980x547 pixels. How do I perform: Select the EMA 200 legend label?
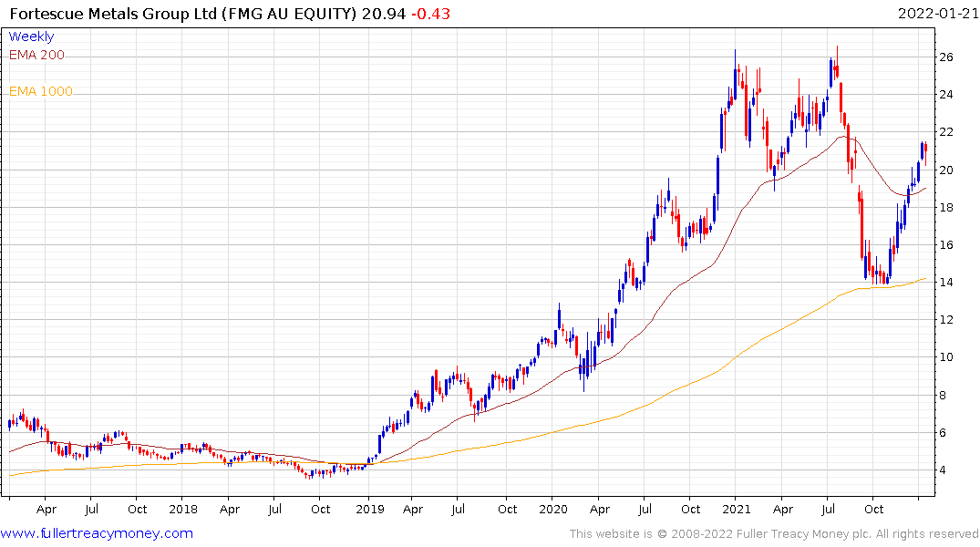[x=36, y=55]
